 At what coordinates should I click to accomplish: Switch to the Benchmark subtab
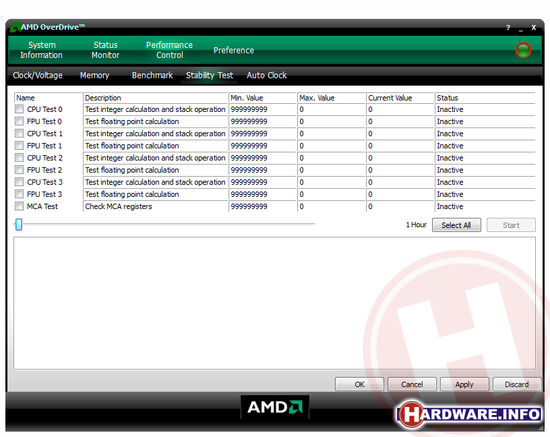[152, 75]
